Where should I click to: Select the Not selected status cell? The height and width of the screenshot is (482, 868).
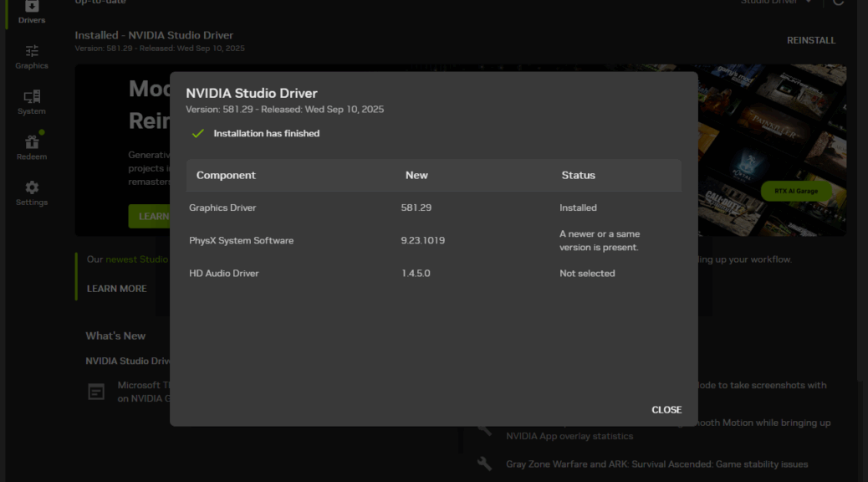point(587,273)
